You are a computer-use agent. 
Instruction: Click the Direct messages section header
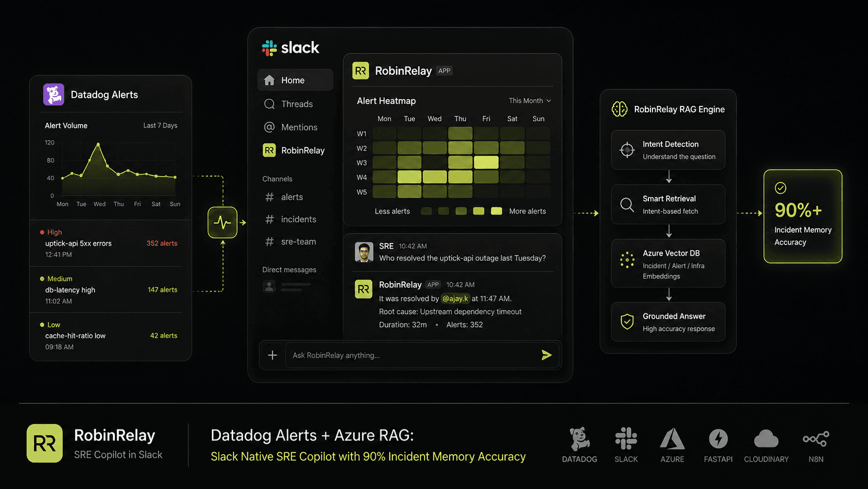289,270
